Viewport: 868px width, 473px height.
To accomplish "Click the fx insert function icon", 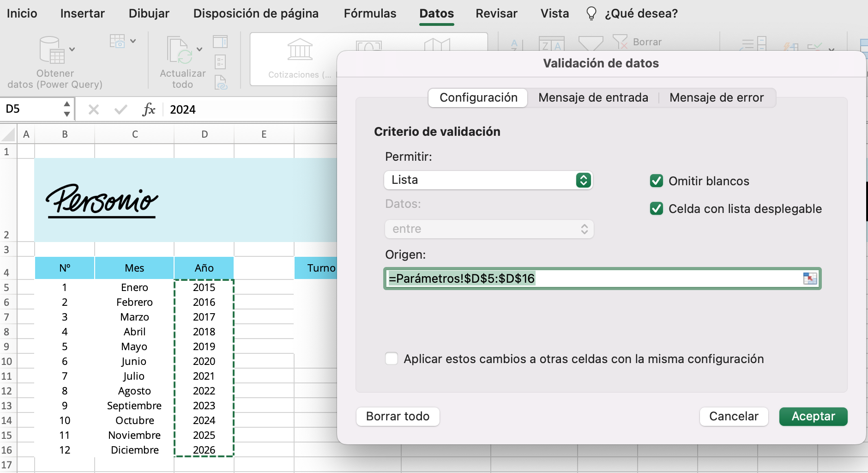I will point(149,109).
